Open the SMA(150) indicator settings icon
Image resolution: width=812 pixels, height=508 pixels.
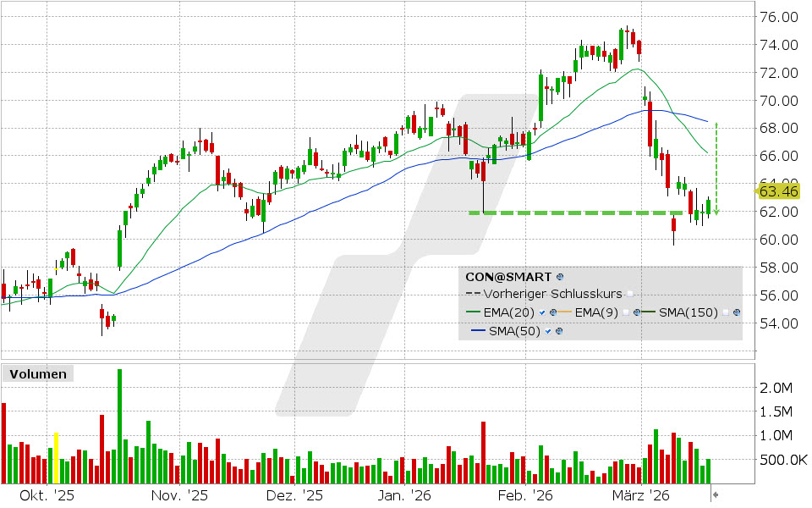pyautogui.click(x=736, y=312)
